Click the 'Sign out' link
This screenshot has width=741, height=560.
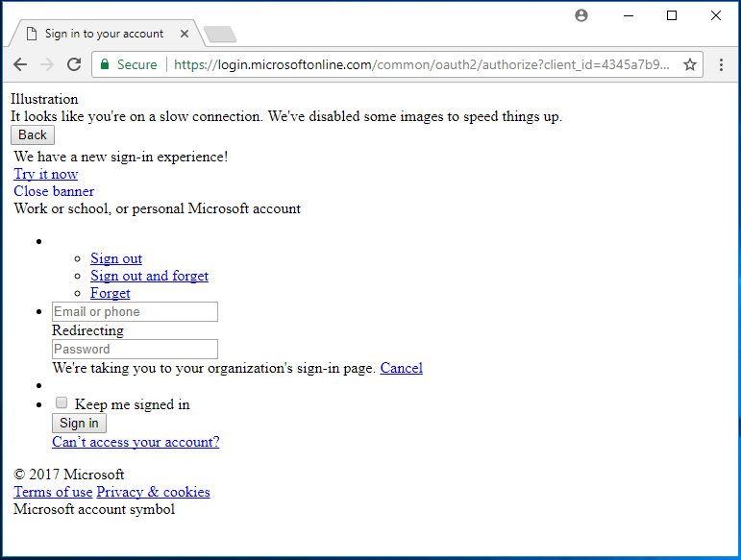point(116,258)
